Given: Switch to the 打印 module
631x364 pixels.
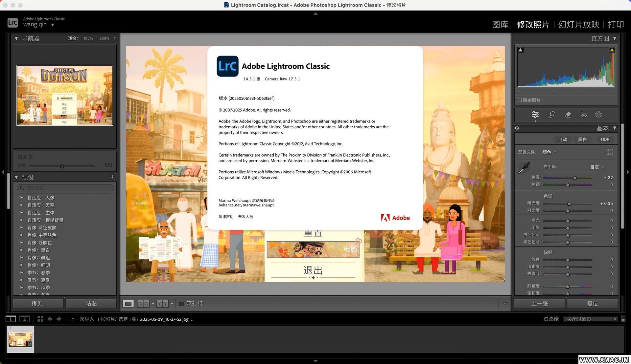Looking at the screenshot, I should (616, 25).
